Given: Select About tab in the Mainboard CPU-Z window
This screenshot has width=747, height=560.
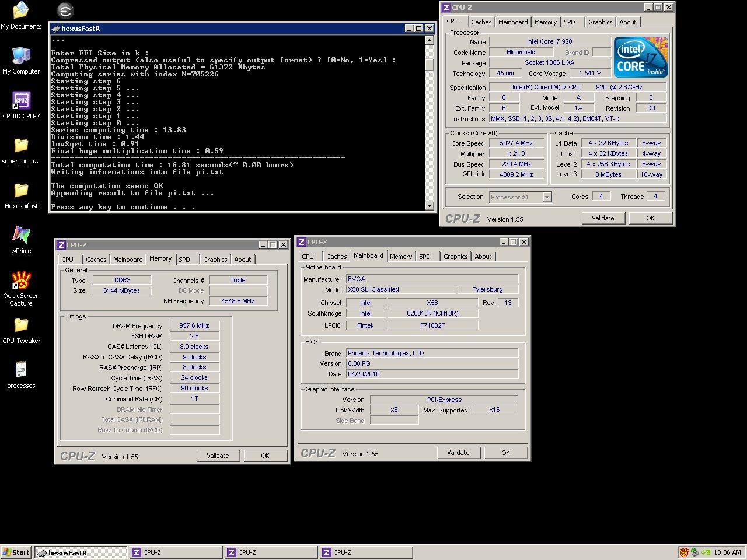Looking at the screenshot, I should pos(483,257).
